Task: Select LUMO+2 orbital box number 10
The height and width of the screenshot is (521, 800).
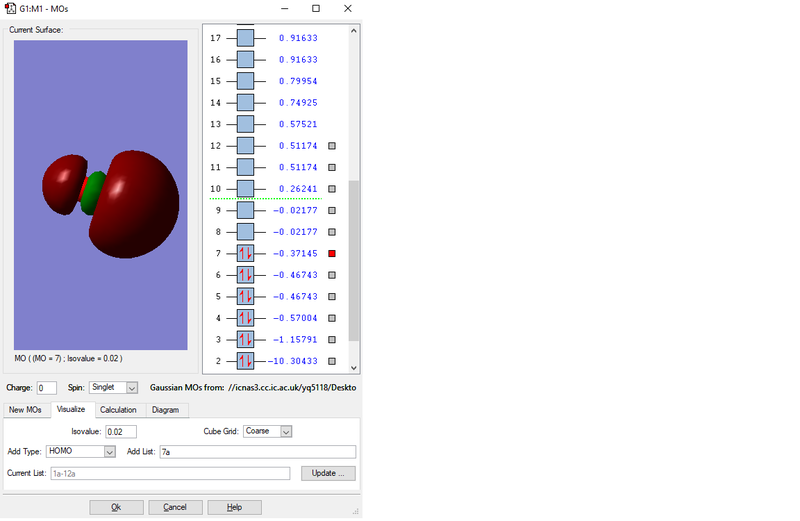Action: [x=245, y=189]
